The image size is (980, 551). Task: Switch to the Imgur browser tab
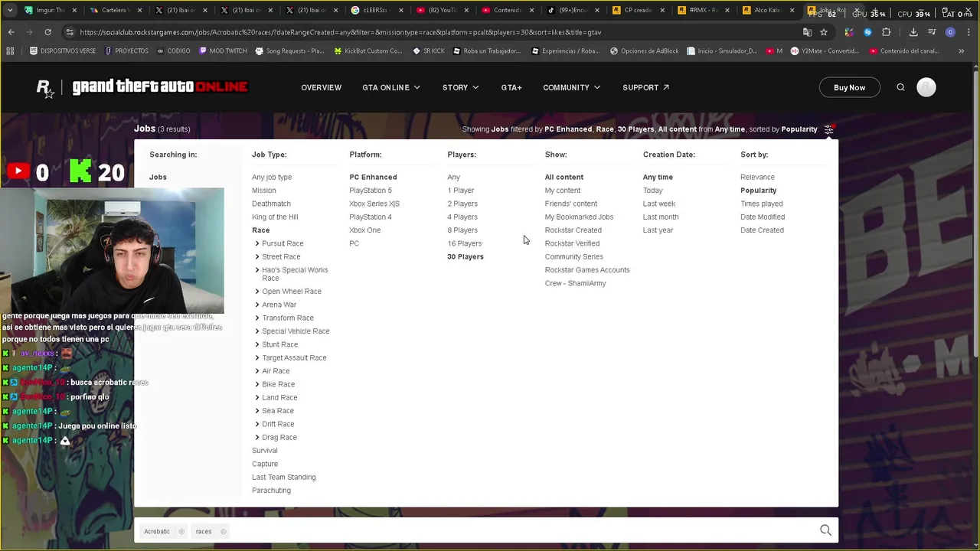coord(50,11)
